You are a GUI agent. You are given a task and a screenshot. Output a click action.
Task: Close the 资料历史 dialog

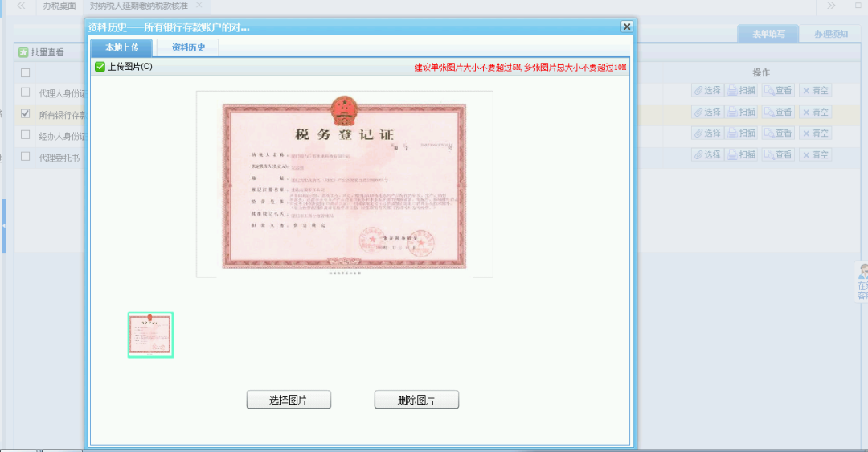(x=627, y=27)
